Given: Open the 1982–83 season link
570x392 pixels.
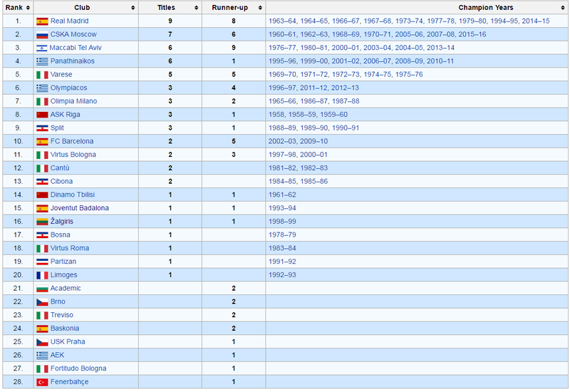Looking at the screenshot, I should 313,168.
